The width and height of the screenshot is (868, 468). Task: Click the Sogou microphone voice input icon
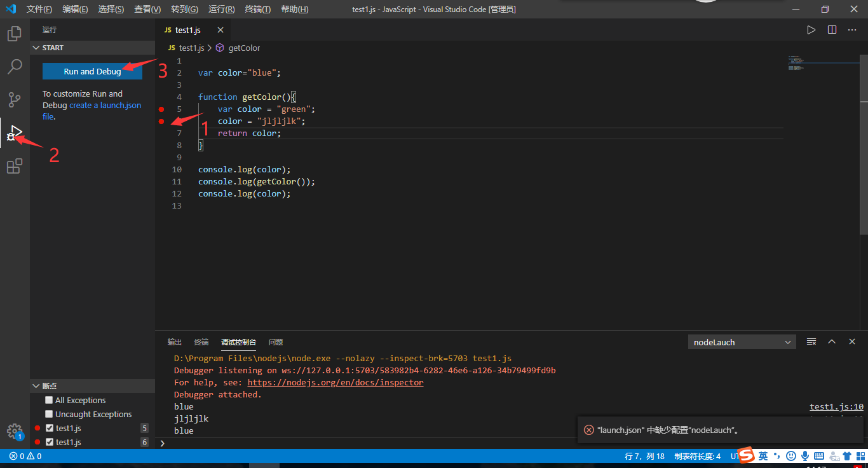coord(805,456)
